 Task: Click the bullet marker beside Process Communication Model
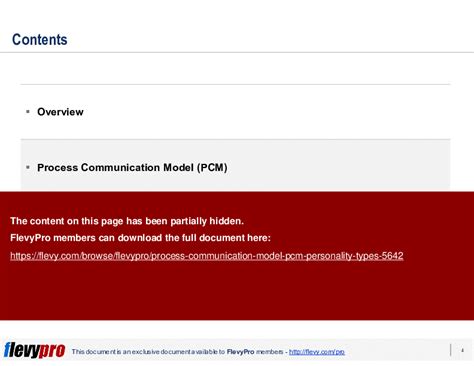click(28, 167)
